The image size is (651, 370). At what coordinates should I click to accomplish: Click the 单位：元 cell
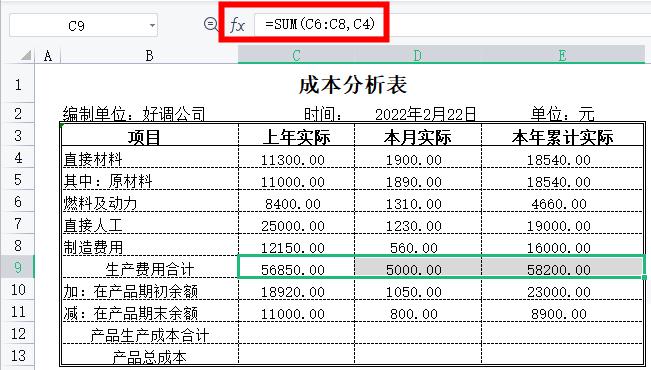click(563, 114)
